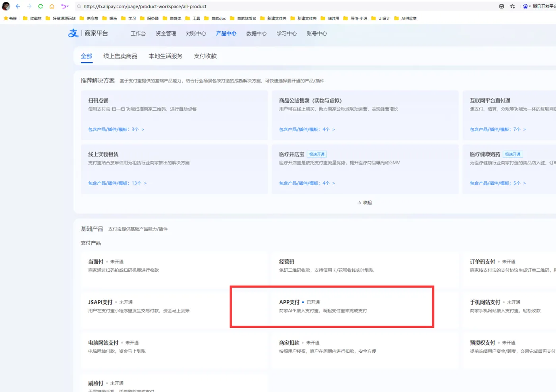The width and height of the screenshot is (556, 392).
Task: Open the 自家站后台 bookmark folder
Action: (243, 18)
